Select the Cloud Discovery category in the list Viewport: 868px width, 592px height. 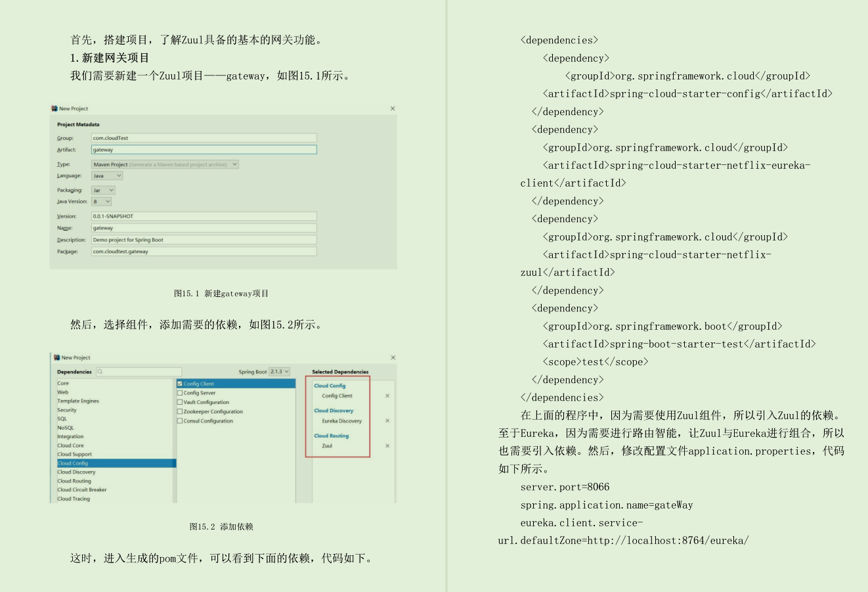point(76,472)
